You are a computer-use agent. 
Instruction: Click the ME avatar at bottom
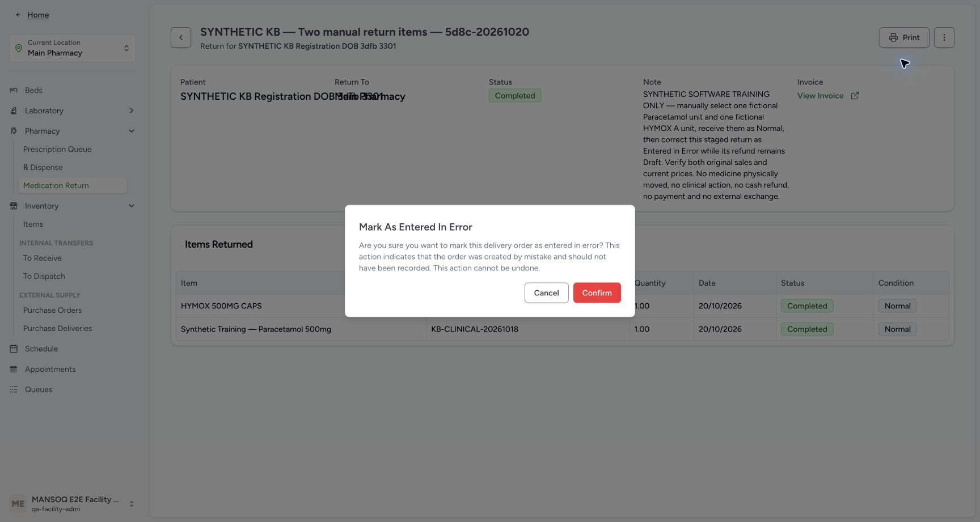click(x=18, y=503)
